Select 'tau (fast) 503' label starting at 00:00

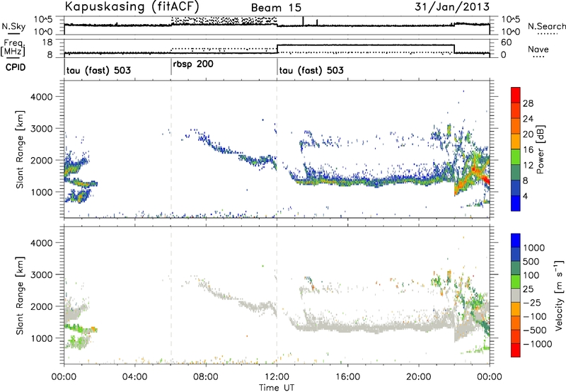[x=98, y=70]
